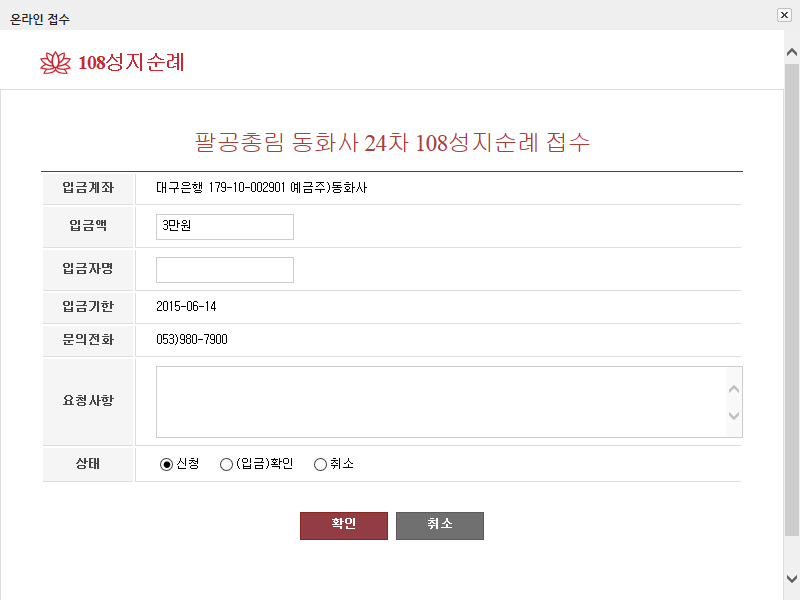
Task: Click the 108성지순례 logo text
Action: click(x=131, y=62)
